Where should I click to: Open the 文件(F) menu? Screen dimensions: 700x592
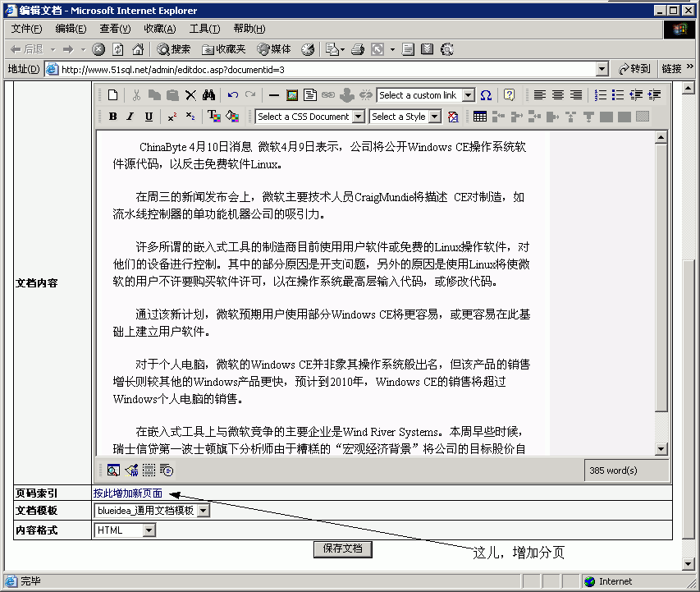(26, 29)
